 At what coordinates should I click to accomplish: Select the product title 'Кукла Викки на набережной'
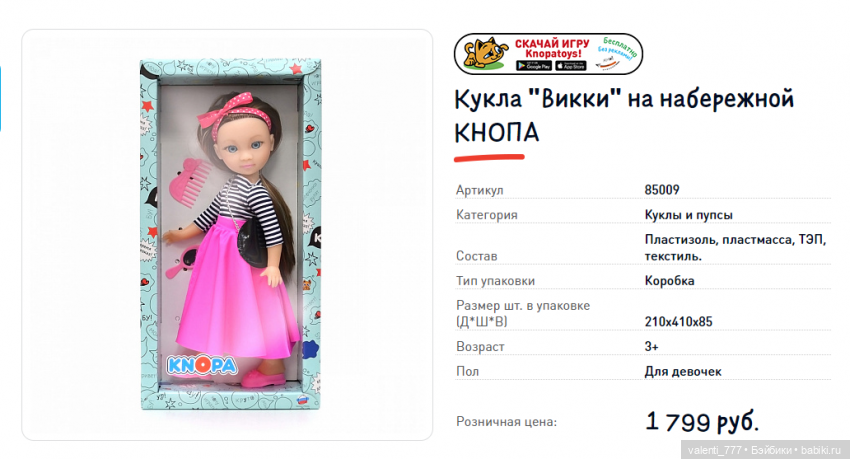tap(624, 99)
